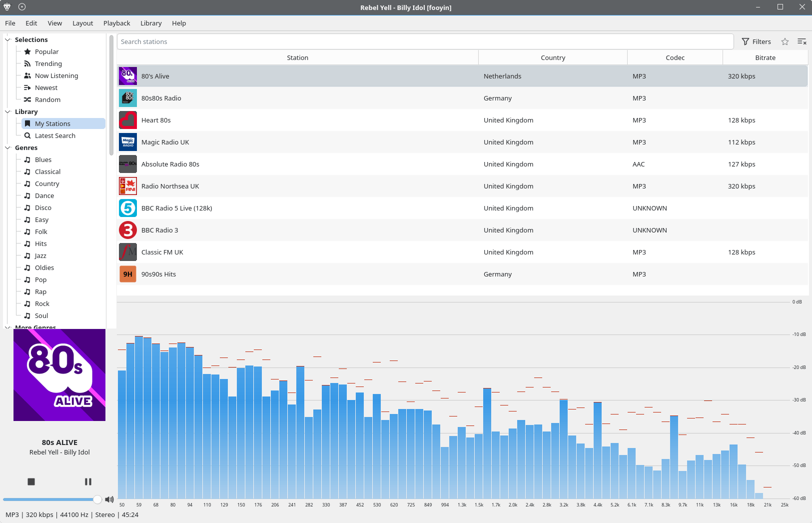
Task: Click the Absolute Radio 80s station logo
Action: click(128, 164)
